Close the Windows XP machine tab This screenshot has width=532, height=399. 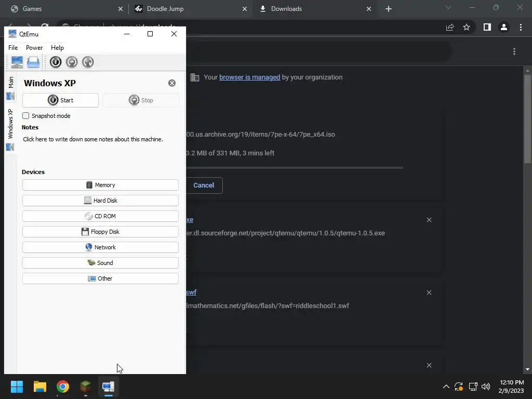pos(172,83)
